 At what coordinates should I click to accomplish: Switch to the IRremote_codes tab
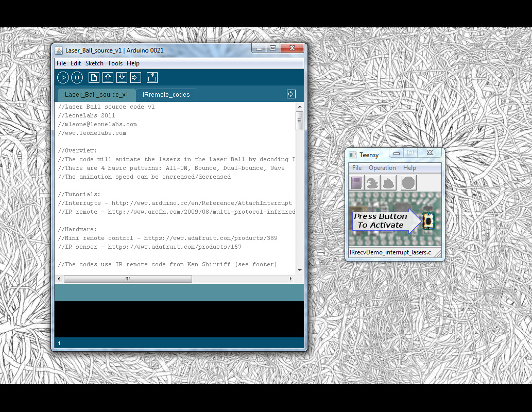(x=166, y=95)
